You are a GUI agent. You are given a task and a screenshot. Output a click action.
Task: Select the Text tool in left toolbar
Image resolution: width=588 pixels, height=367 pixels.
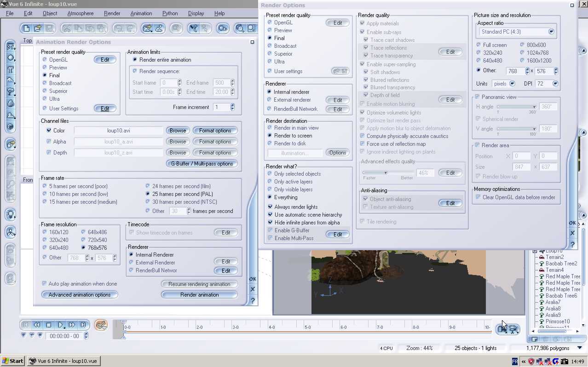(11, 70)
